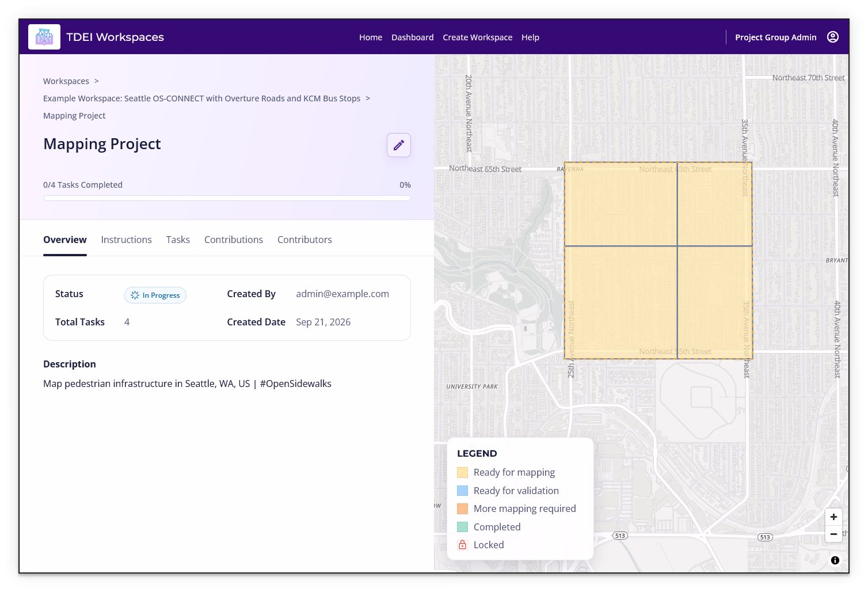Switch to the Instructions tab
The height and width of the screenshot is (592, 868).
tap(127, 240)
